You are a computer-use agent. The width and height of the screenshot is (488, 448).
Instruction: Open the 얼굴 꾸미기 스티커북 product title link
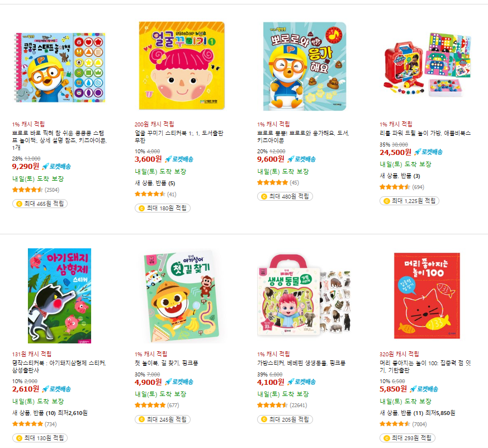pyautogui.click(x=179, y=136)
